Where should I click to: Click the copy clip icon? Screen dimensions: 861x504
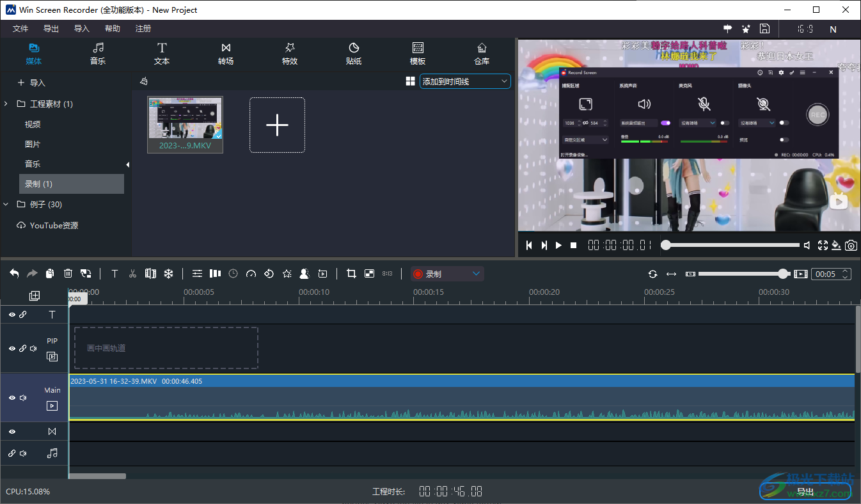[50, 274]
